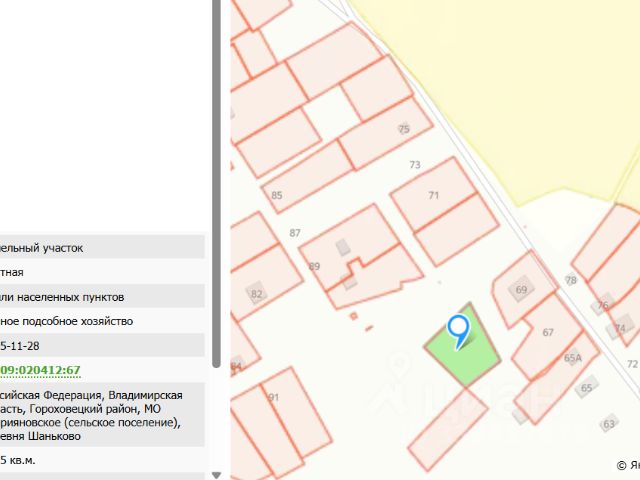Click the scrollbar down arrow in info panel
Viewport: 640px width, 480px height.
[216, 476]
